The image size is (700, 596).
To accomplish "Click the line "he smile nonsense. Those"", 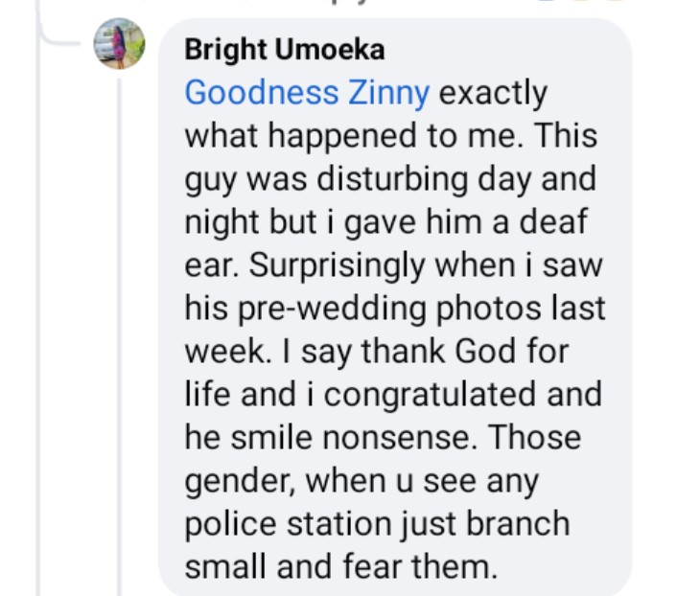I will tap(382, 438).
